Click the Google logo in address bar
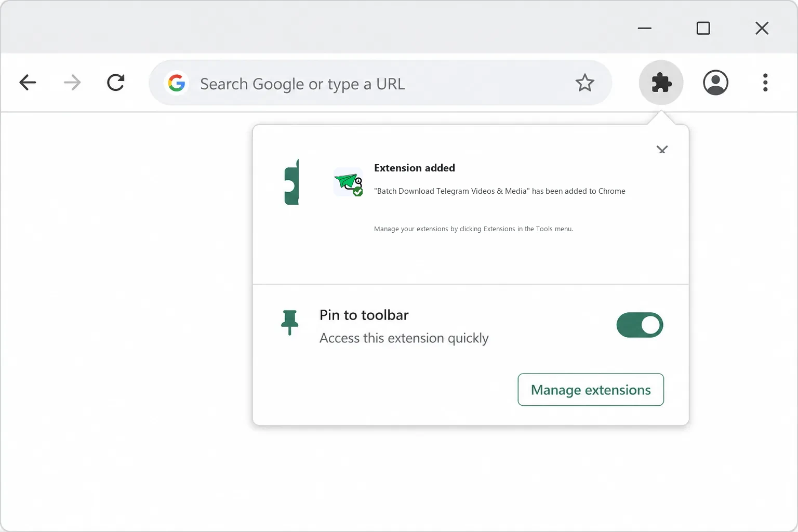This screenshot has width=798, height=532. [177, 83]
